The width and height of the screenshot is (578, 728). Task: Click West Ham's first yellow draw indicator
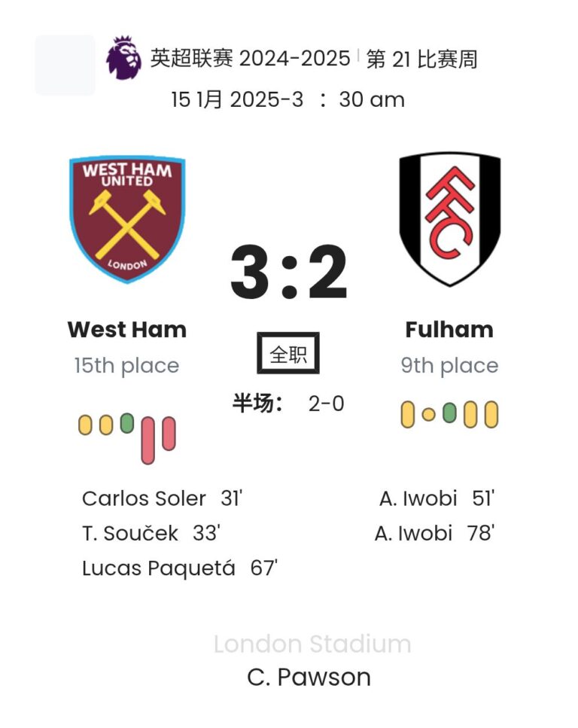(x=85, y=425)
